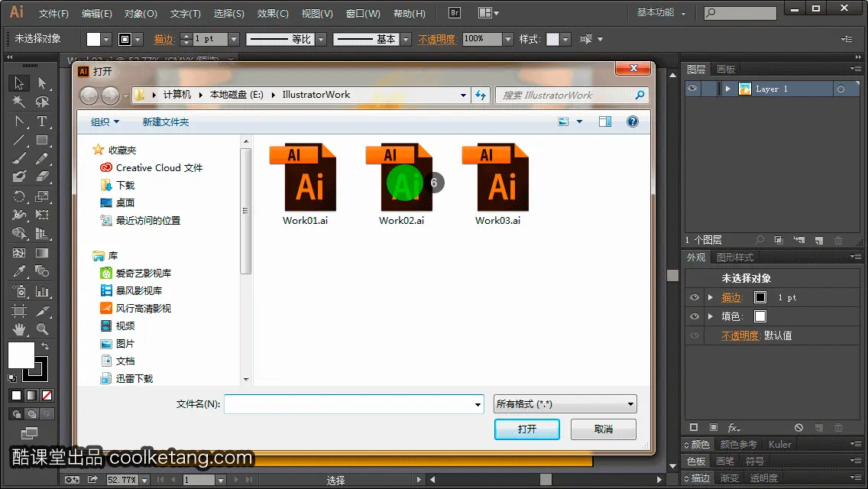Select the Type tool
Screen dimensions: 868x489
click(x=42, y=121)
